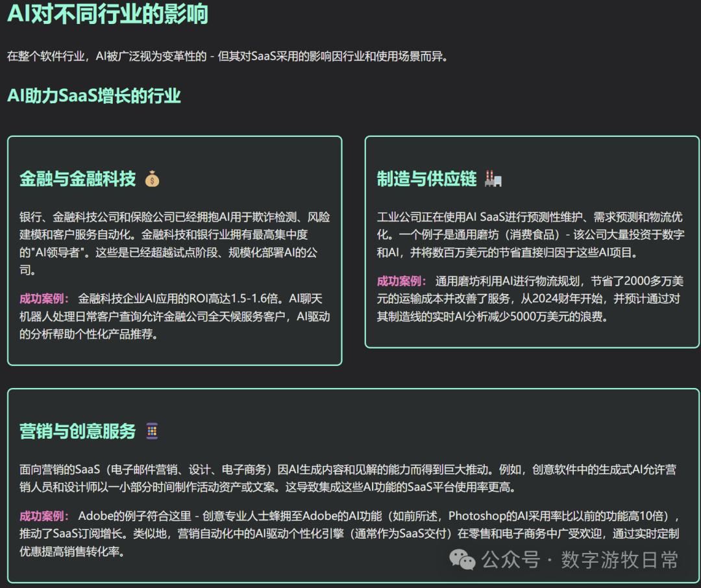This screenshot has height=588, width=701.
Task: Click 成功案例 label in the manufacturing card
Action: click(x=402, y=281)
